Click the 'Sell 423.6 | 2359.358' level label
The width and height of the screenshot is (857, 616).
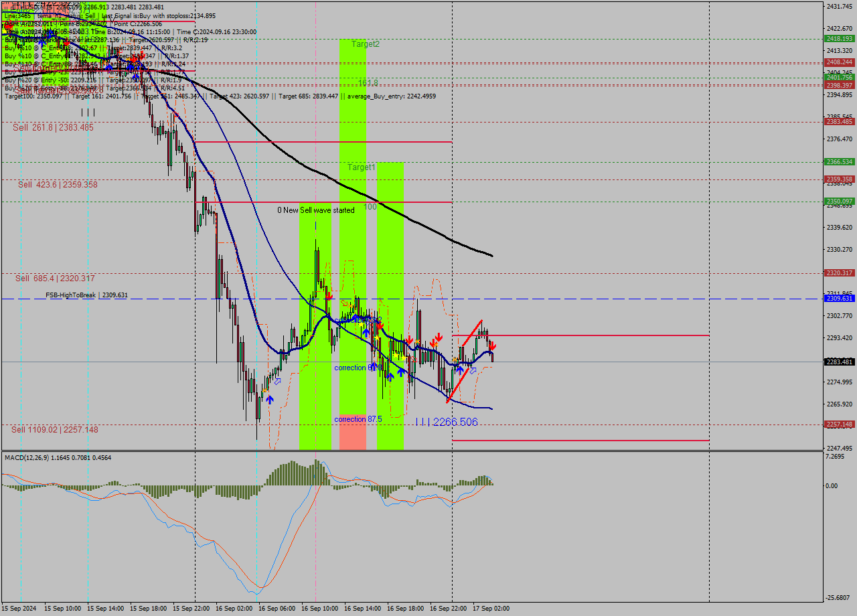58,185
